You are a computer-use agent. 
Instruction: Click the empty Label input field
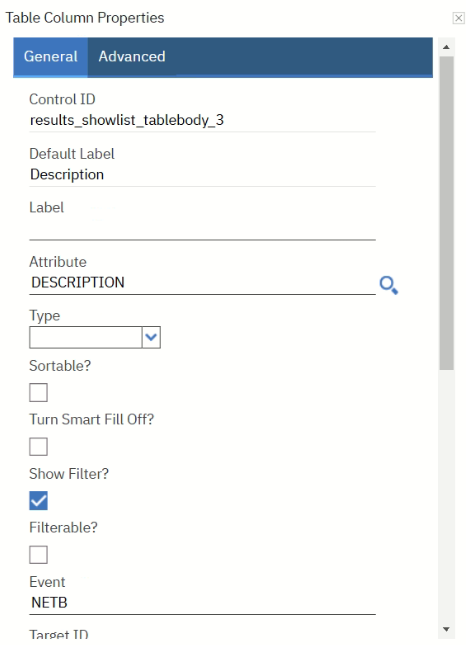click(202, 229)
